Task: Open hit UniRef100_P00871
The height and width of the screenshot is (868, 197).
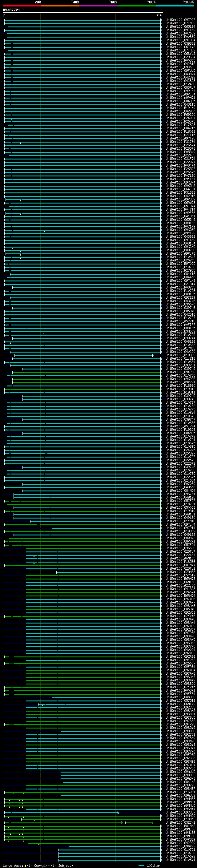Action: (x=180, y=691)
